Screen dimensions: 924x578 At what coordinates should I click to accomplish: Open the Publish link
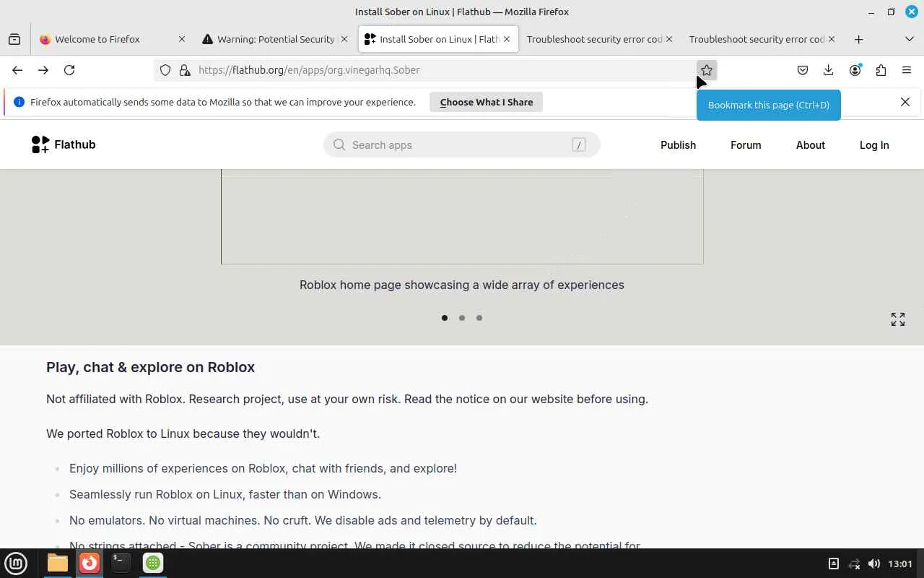click(x=678, y=144)
